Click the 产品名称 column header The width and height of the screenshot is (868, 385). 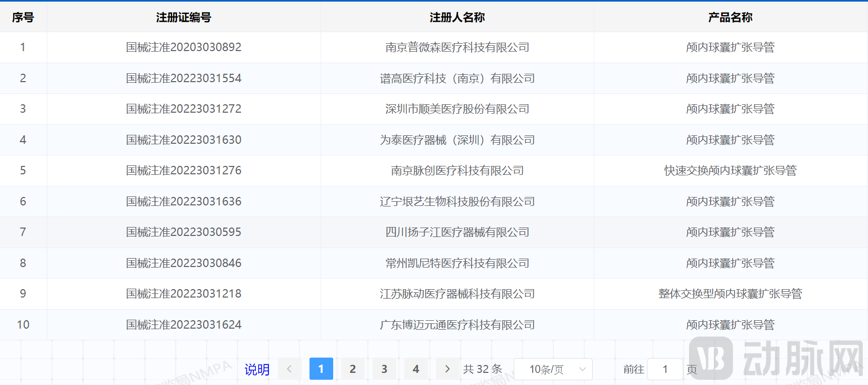(x=730, y=17)
